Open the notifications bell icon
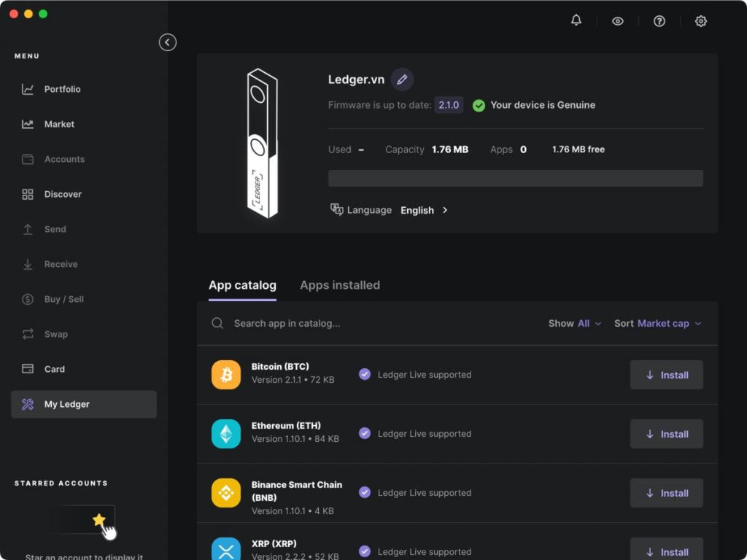The height and width of the screenshot is (560, 747). tap(576, 20)
